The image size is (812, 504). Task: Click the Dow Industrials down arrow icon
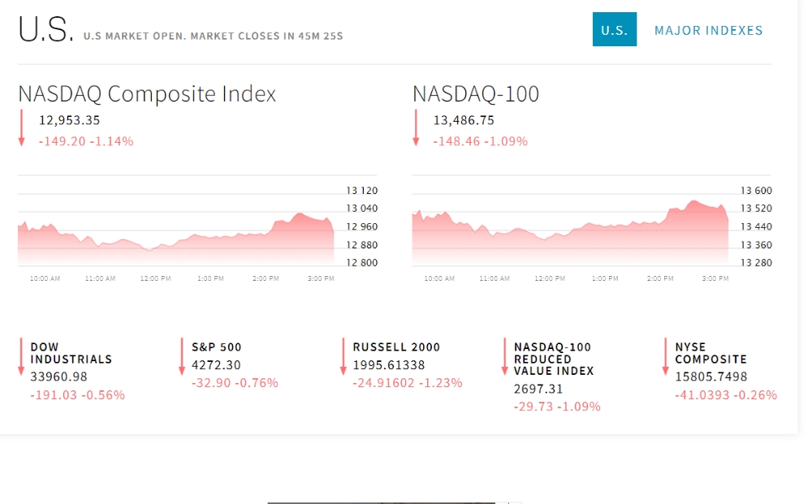coord(21,356)
